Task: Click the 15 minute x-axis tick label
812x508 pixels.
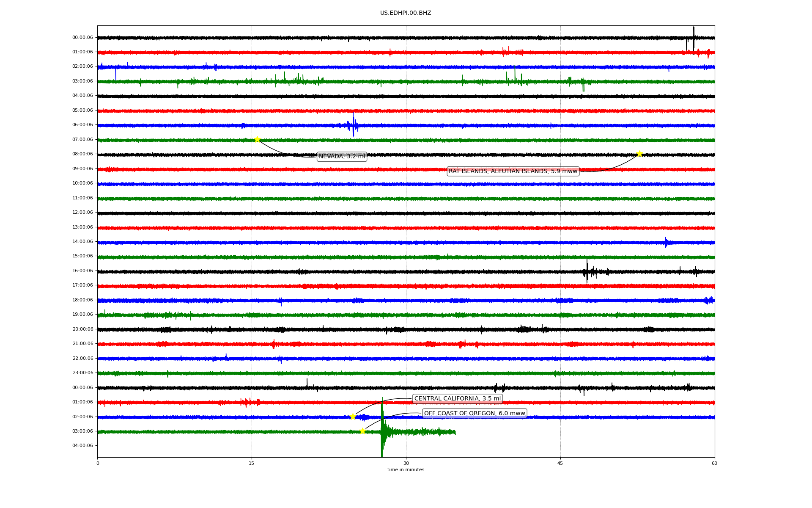Action: coord(252,463)
